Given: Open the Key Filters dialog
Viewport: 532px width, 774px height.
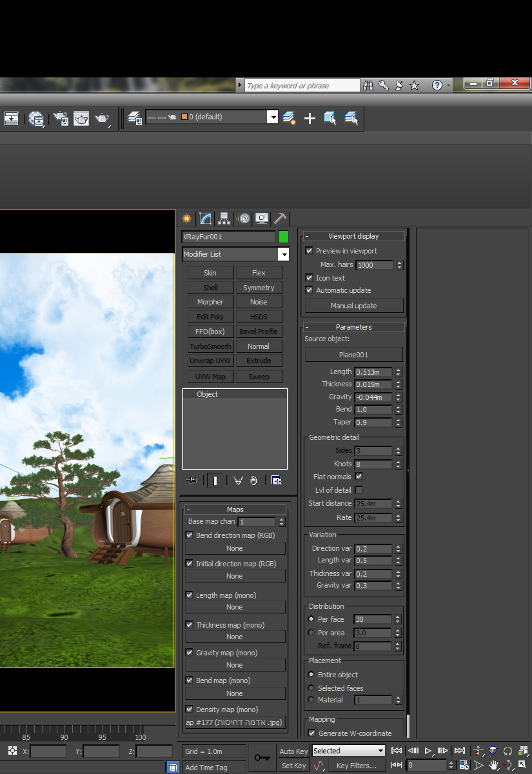Looking at the screenshot, I should [356, 766].
